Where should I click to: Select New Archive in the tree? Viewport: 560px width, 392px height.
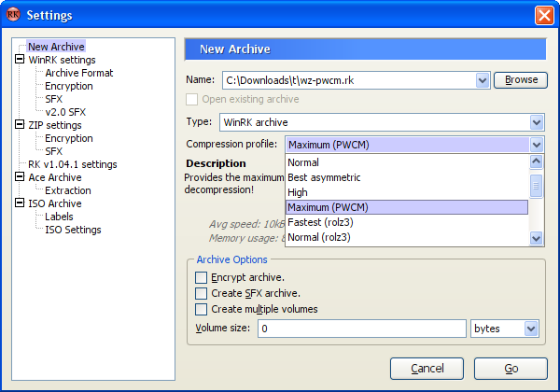tap(56, 47)
